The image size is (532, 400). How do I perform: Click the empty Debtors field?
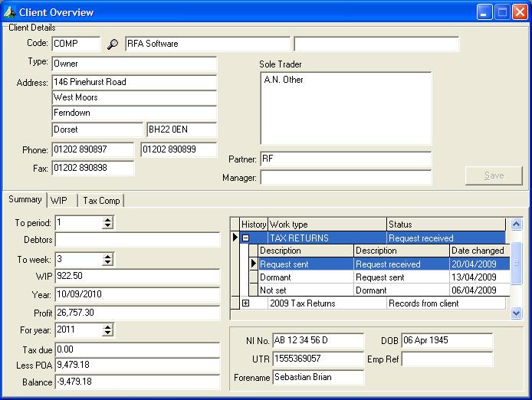click(137, 240)
